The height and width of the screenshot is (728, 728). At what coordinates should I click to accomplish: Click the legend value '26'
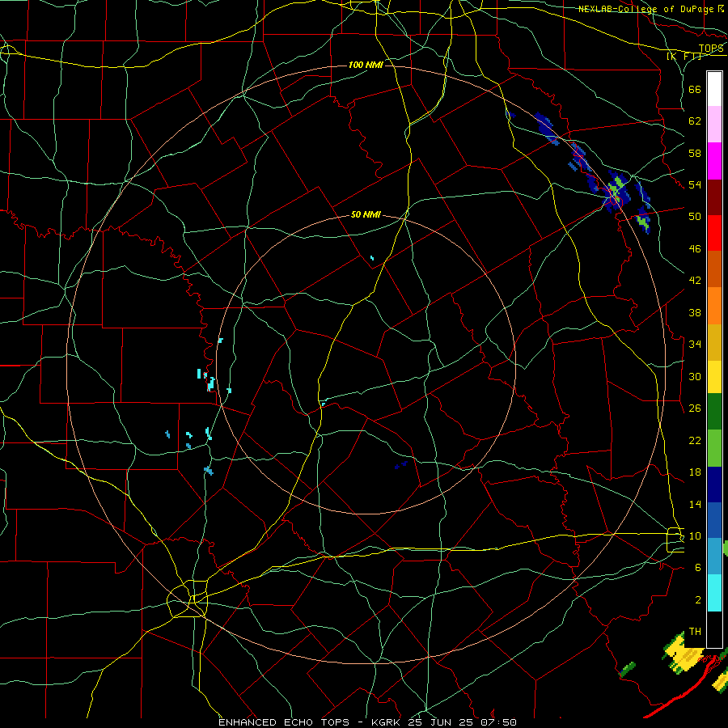(x=695, y=408)
